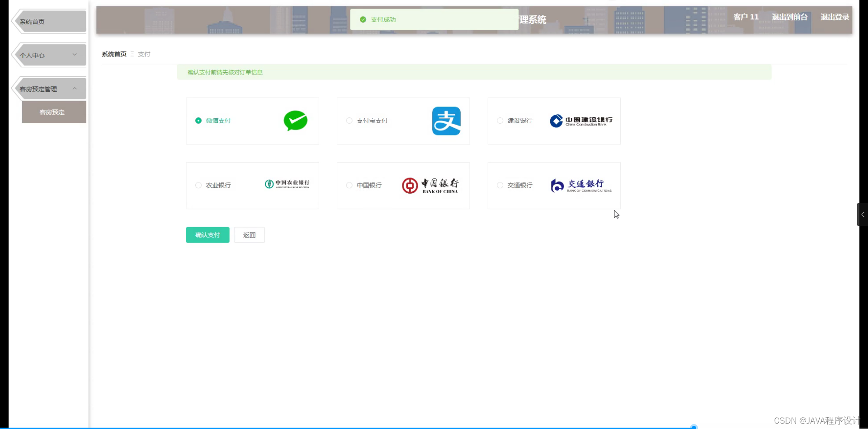Screen dimensions: 868x429
Task: Click the Bank of Communications logo
Action: click(x=581, y=185)
